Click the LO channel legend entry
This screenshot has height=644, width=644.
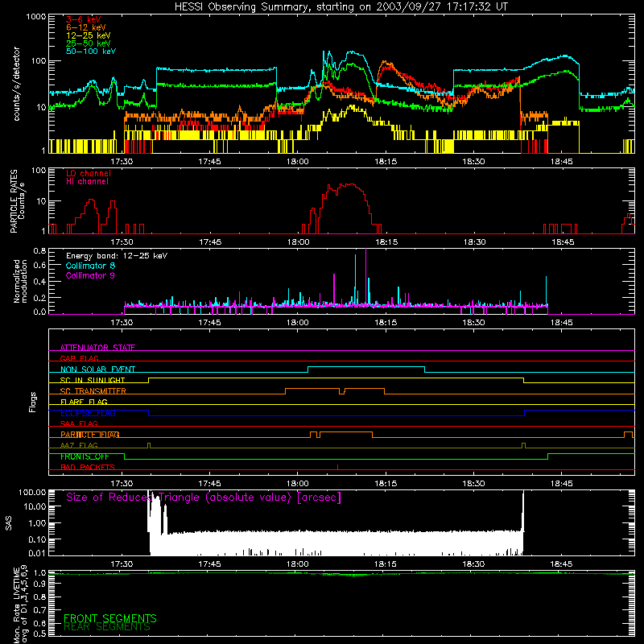(x=89, y=173)
